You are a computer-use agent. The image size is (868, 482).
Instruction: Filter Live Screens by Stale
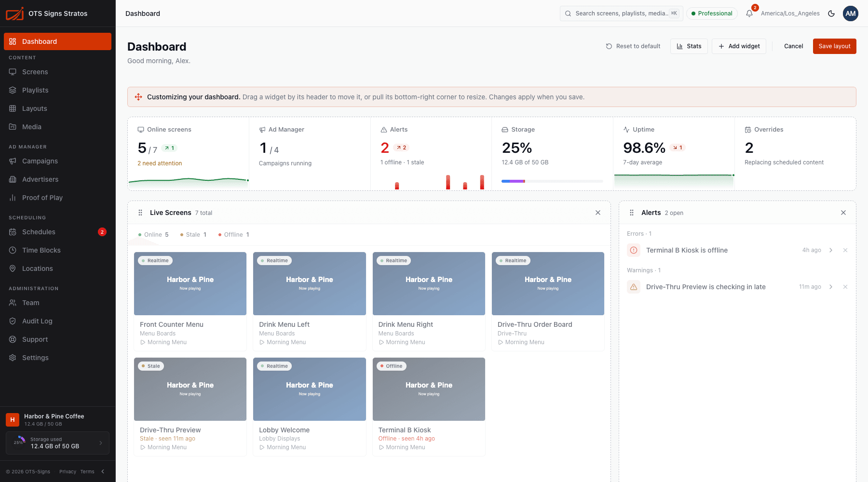point(193,235)
